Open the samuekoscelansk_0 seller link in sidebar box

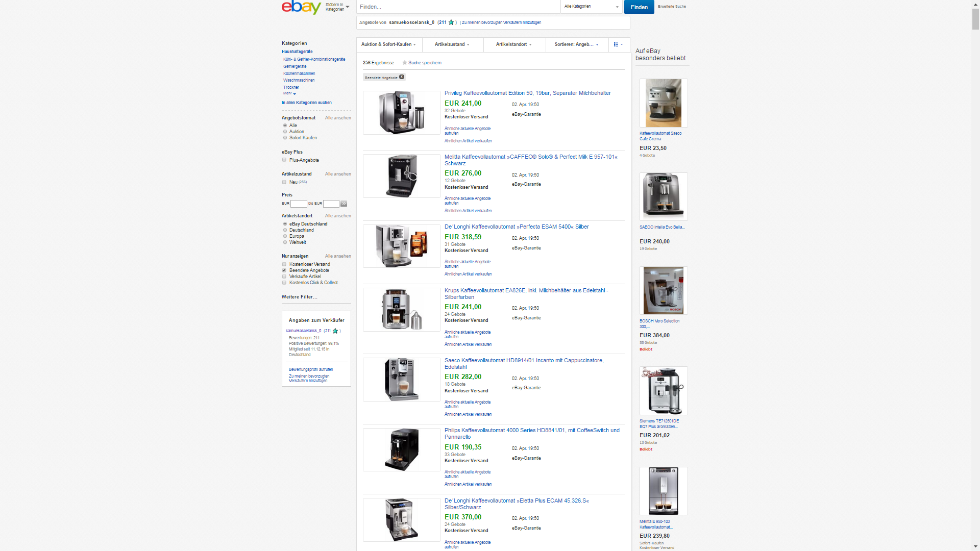304,331
